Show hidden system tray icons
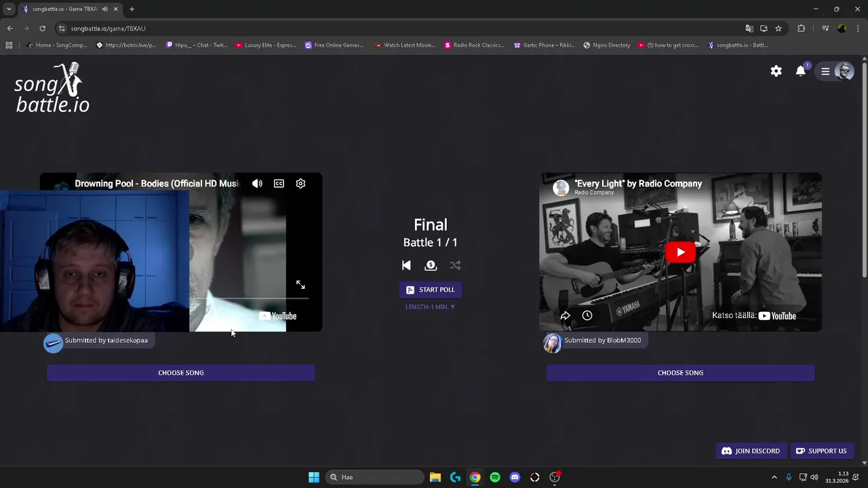The height and width of the screenshot is (488, 868). (x=774, y=477)
